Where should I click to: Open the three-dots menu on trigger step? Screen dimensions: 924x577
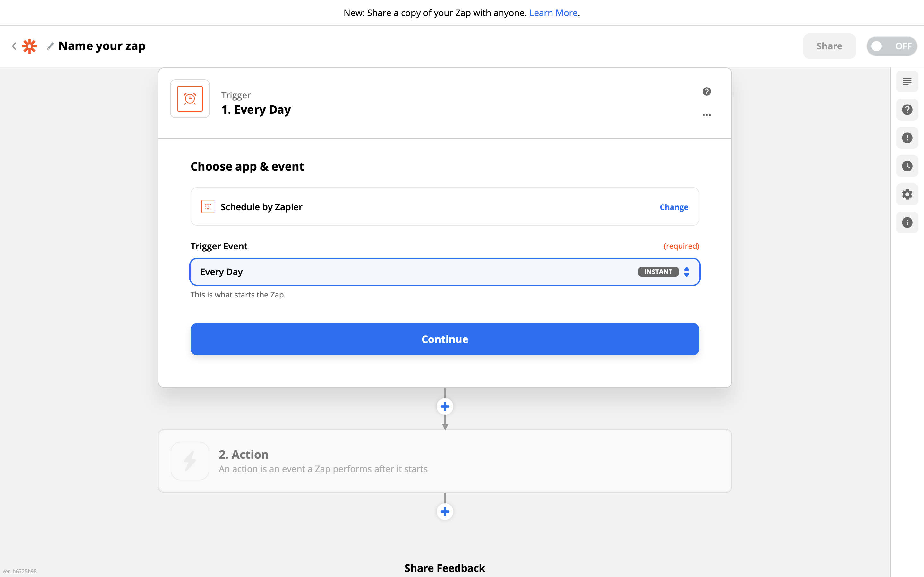pyautogui.click(x=706, y=115)
